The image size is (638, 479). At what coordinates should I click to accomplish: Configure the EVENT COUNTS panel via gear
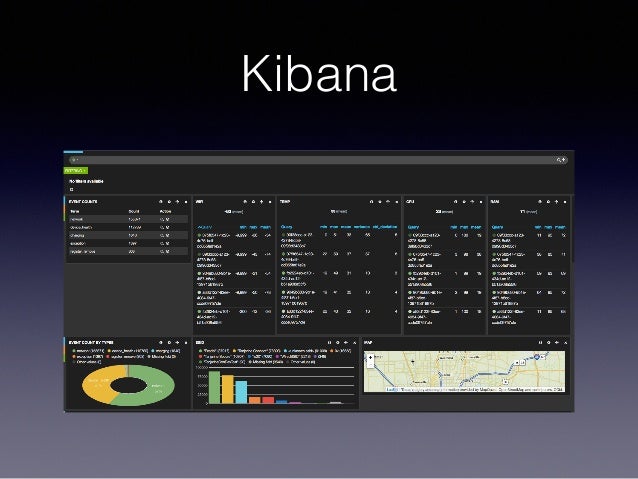click(x=169, y=202)
